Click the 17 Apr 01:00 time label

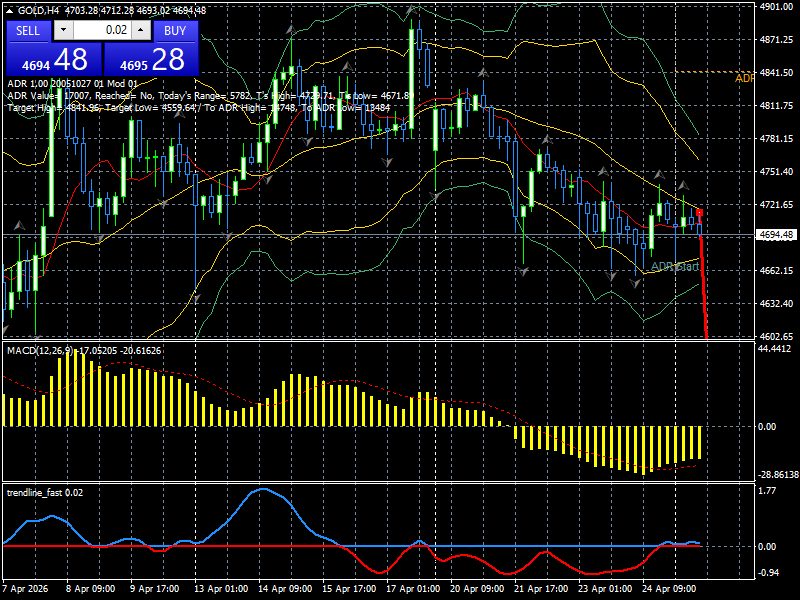point(413,588)
